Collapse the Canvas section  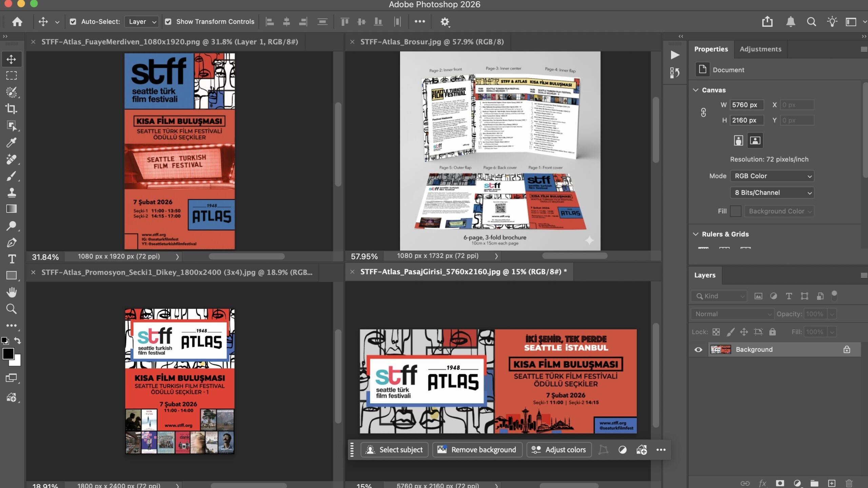click(x=696, y=90)
